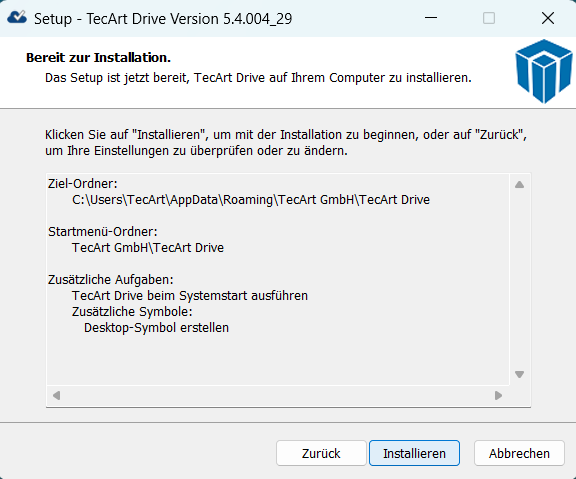
Task: Click the 'Bereit zur Installation.' header text
Action: coord(98,58)
